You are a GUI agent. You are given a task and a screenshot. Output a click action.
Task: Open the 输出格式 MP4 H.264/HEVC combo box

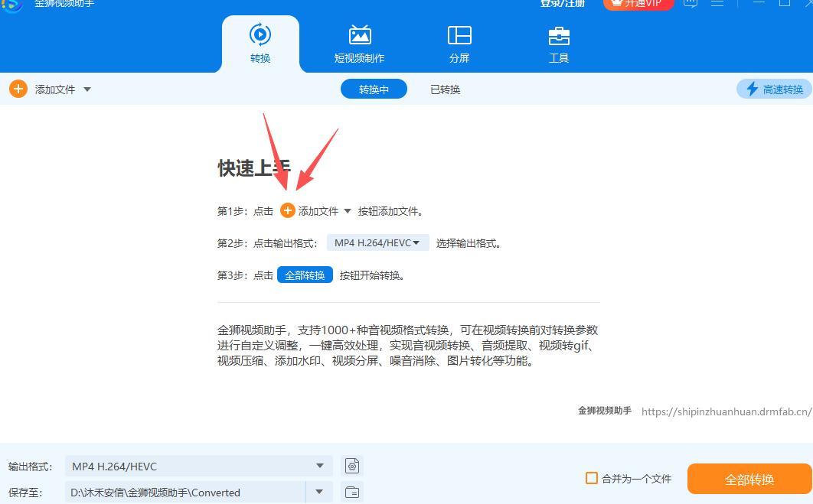pyautogui.click(x=198, y=467)
